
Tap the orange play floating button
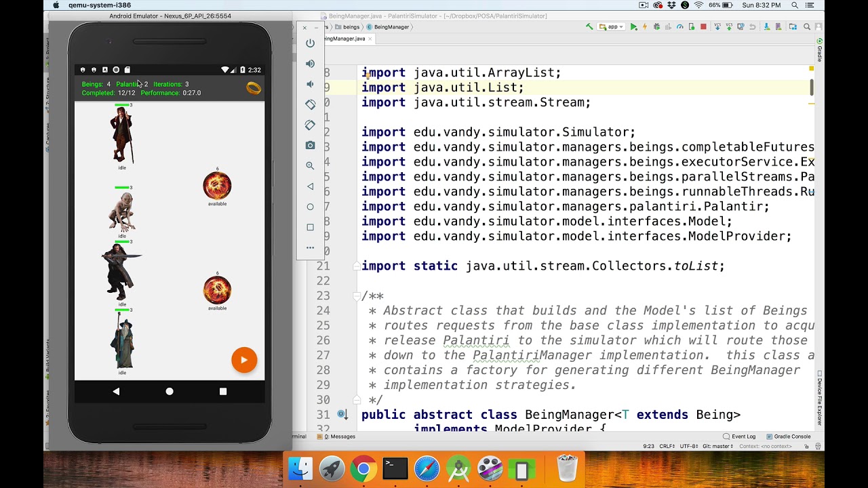tap(244, 360)
